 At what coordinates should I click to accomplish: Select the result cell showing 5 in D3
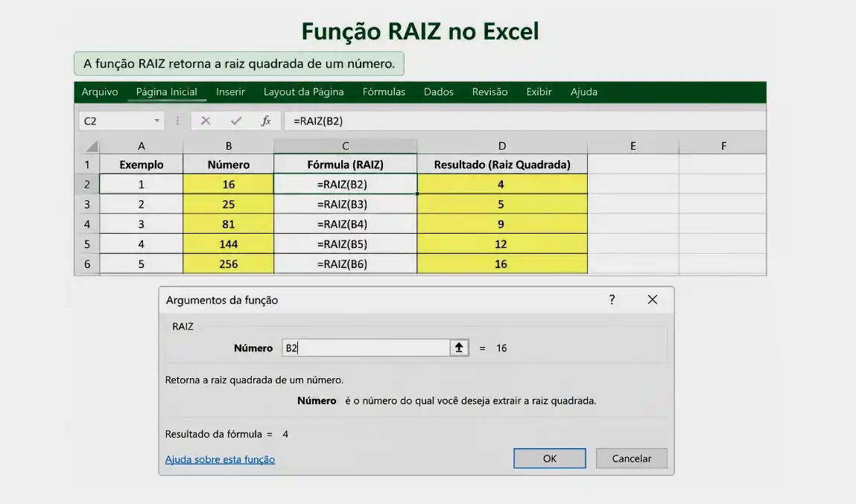(502, 204)
